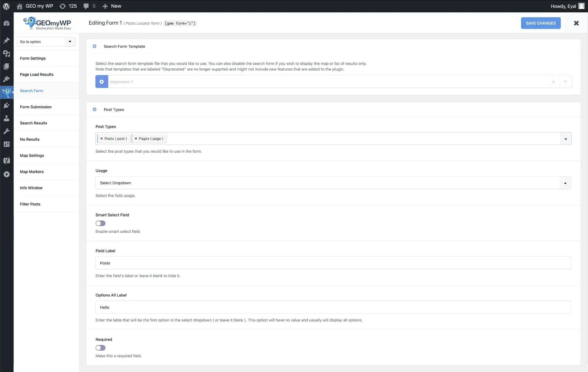
Task: Toggle the Required field switch
Action: (100, 348)
